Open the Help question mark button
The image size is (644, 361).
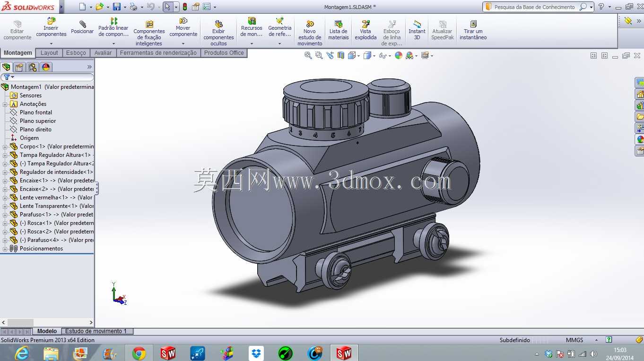pos(601,7)
